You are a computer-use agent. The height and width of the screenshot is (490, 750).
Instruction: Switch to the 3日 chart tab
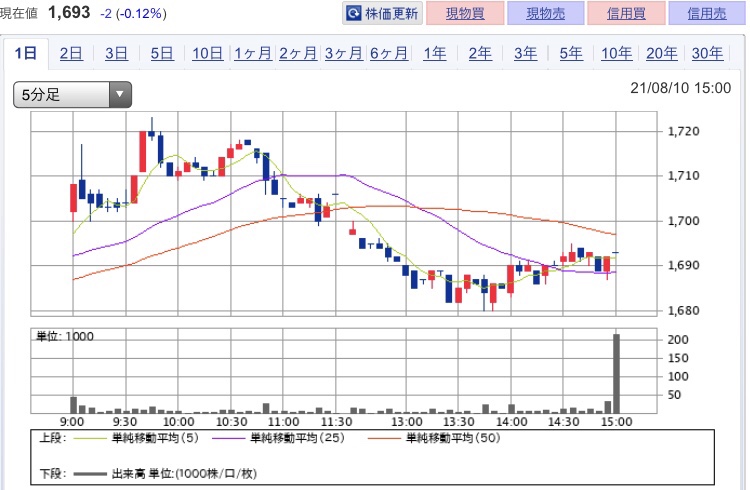point(117,53)
